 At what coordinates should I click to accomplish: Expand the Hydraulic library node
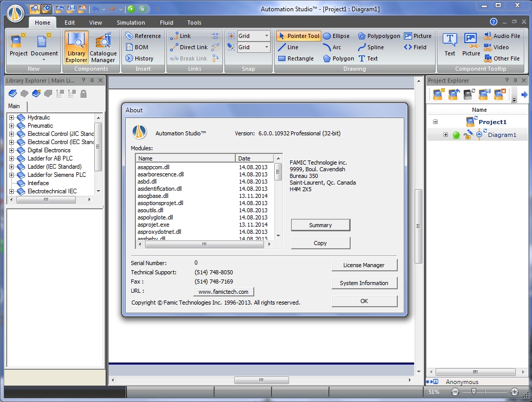click(12, 117)
